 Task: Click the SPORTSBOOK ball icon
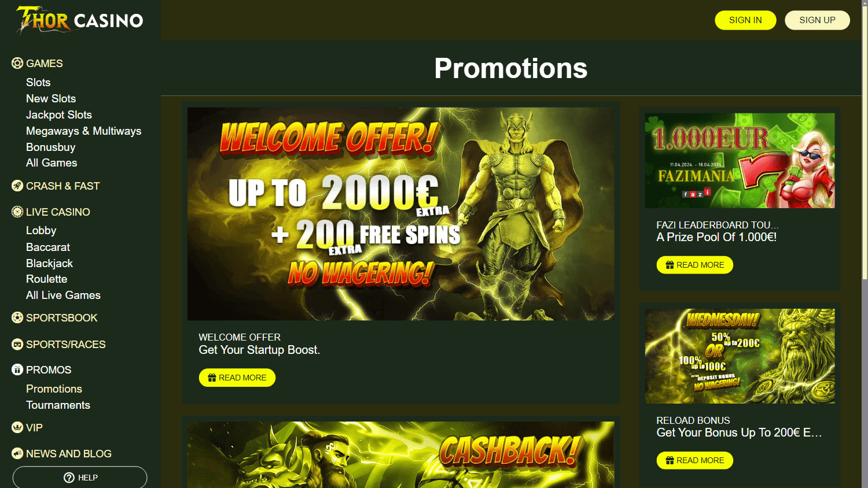[x=17, y=317]
